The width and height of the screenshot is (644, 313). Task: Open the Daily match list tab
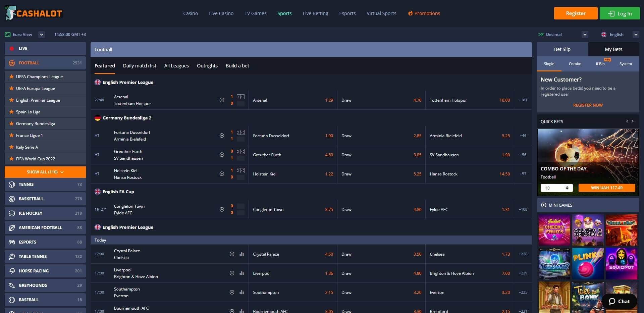pyautogui.click(x=140, y=66)
